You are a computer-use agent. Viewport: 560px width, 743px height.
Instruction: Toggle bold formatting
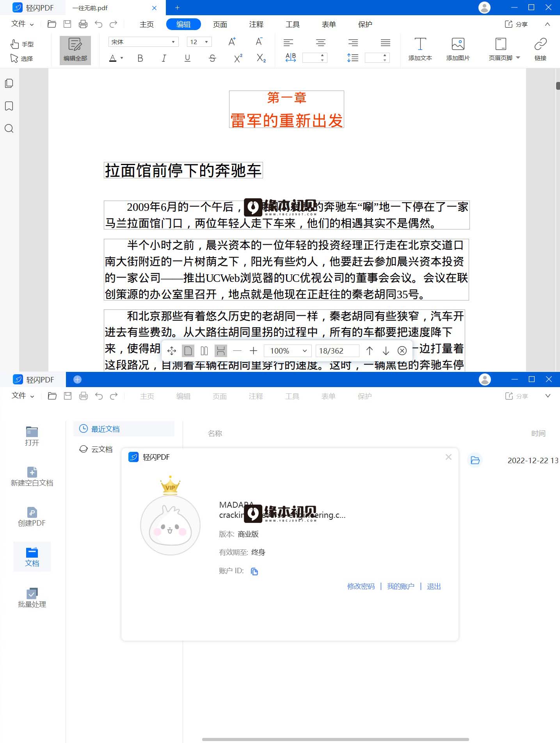[x=140, y=58]
